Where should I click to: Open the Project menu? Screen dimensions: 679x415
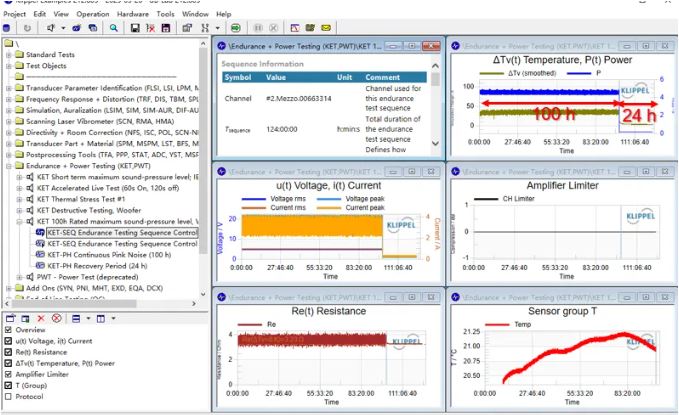point(14,14)
